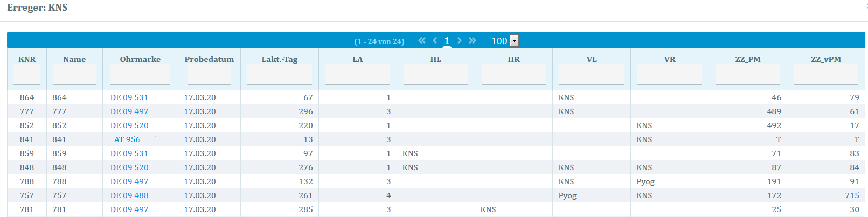Open ear tag link AT 956
This screenshot has width=868, height=217.
click(x=127, y=139)
